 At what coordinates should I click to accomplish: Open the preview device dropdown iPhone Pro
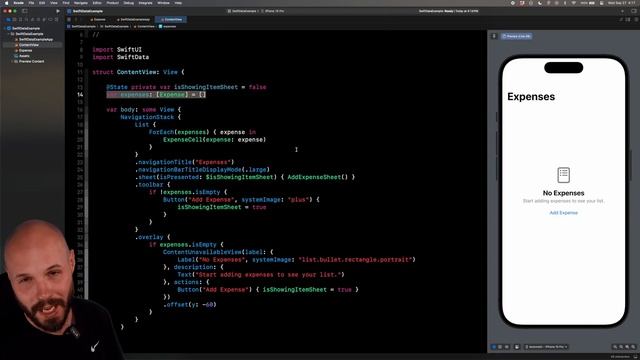pos(547,347)
